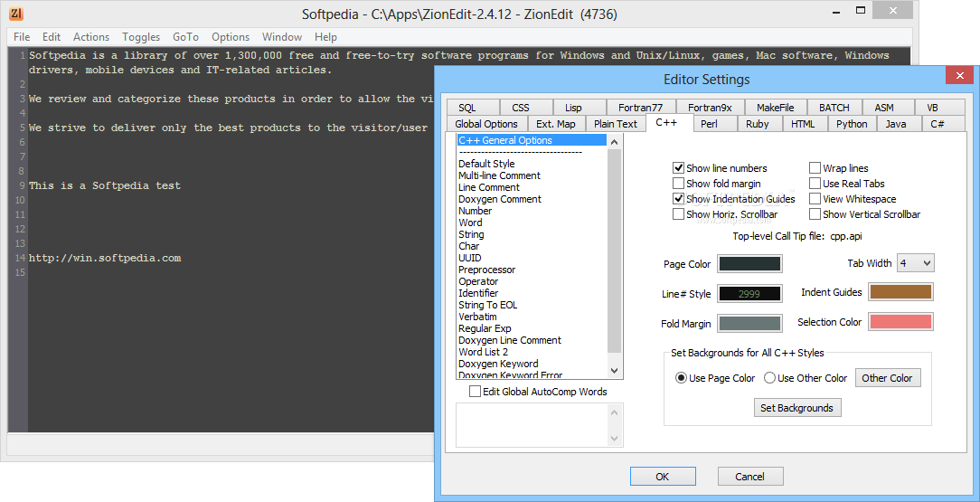Image resolution: width=980 pixels, height=502 pixels.
Task: Click the Set Backgrounds button
Action: pyautogui.click(x=796, y=408)
